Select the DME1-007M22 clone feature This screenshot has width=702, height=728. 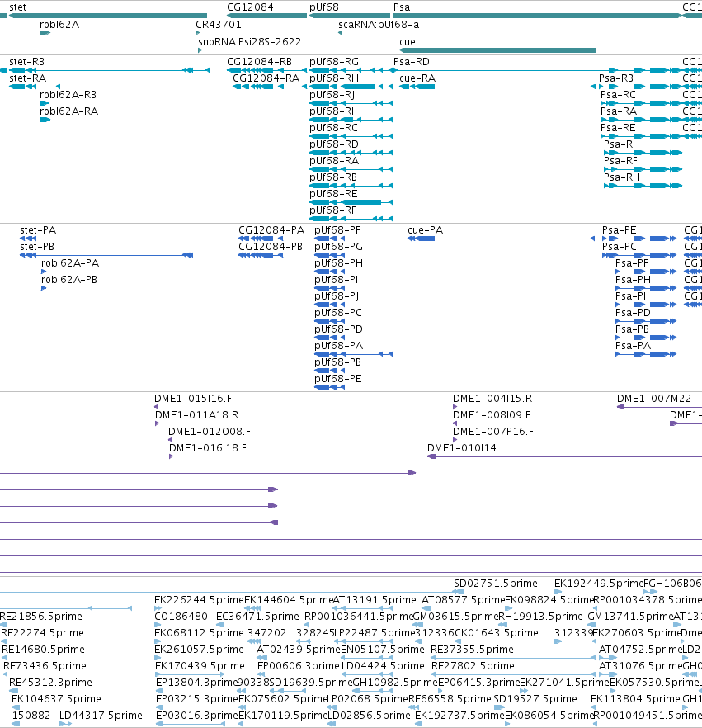[659, 407]
